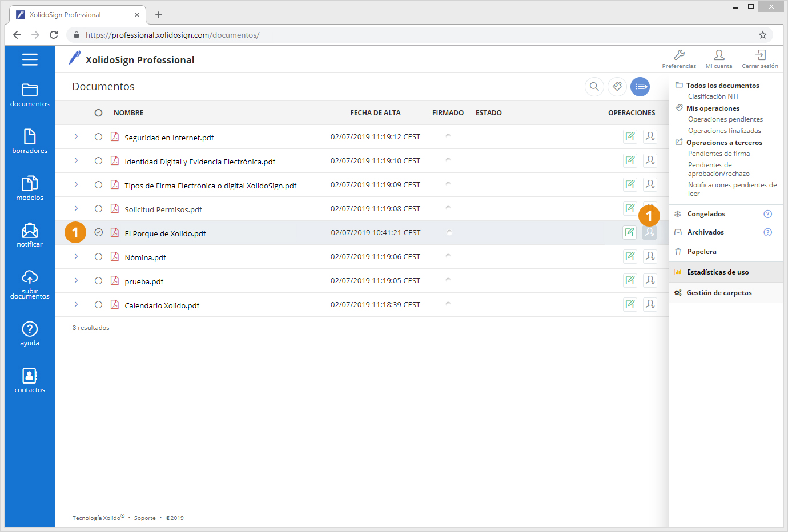Go to borradores drafts section
The width and height of the screenshot is (788, 532).
(30, 142)
